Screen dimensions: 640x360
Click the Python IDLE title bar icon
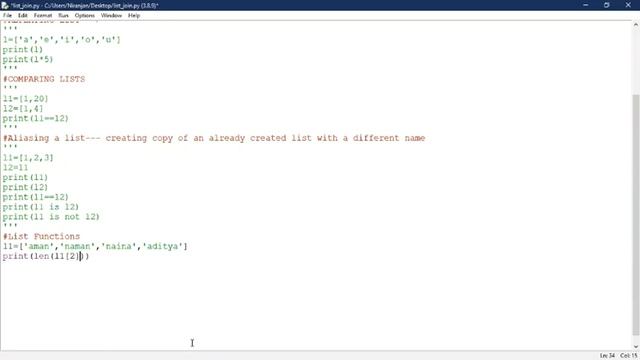[x=5, y=5]
